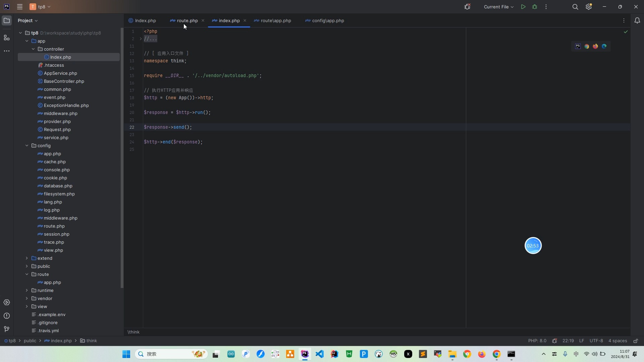
Task: Click the UTF-8 encoding widget
Action: 596,341
